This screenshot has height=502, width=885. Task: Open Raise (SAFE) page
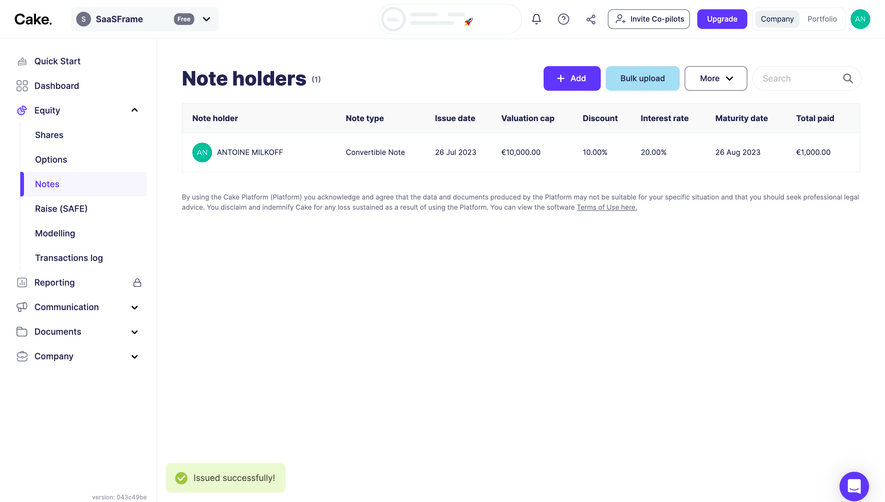tap(61, 208)
